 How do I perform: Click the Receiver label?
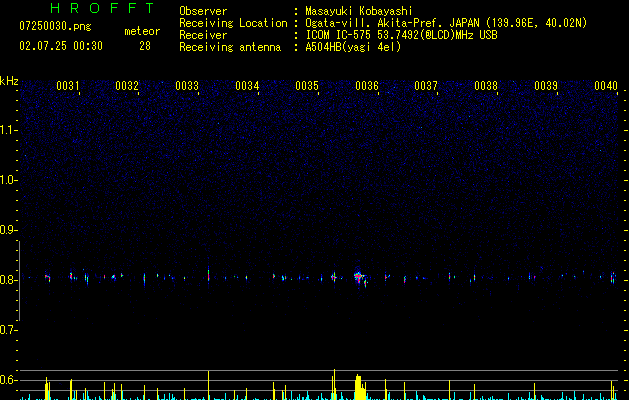click(203, 35)
